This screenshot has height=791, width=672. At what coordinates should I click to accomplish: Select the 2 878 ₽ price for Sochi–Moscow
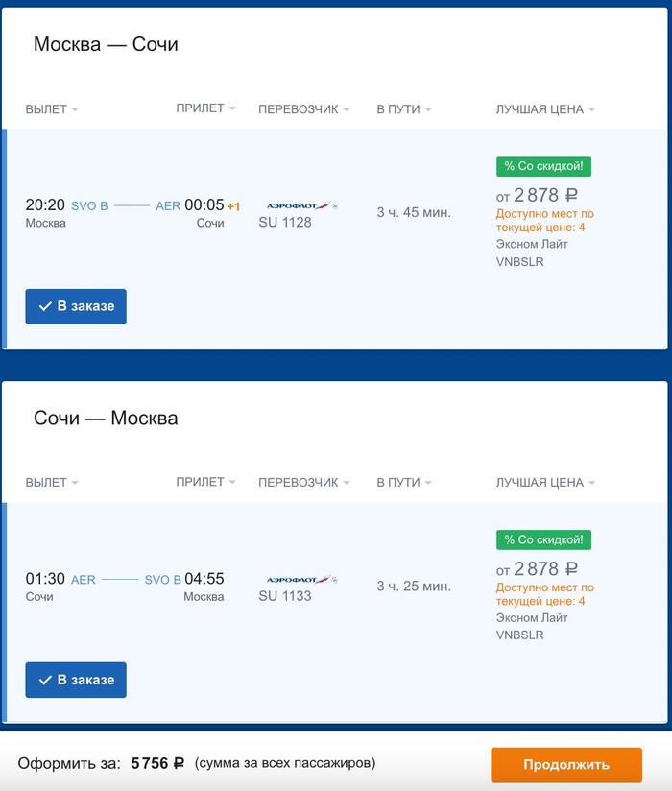(543, 568)
